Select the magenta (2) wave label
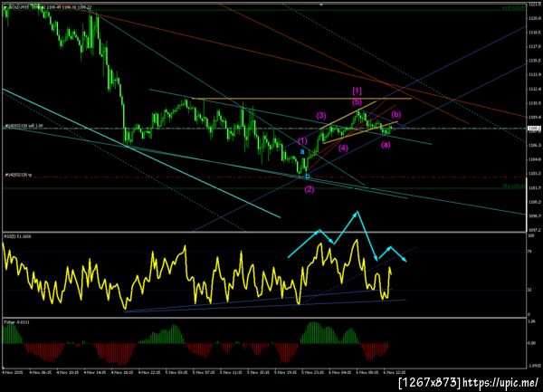 [310, 189]
